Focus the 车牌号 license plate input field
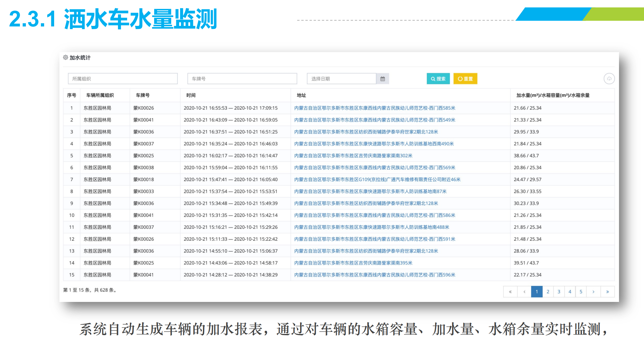This screenshot has width=644, height=344. click(242, 79)
